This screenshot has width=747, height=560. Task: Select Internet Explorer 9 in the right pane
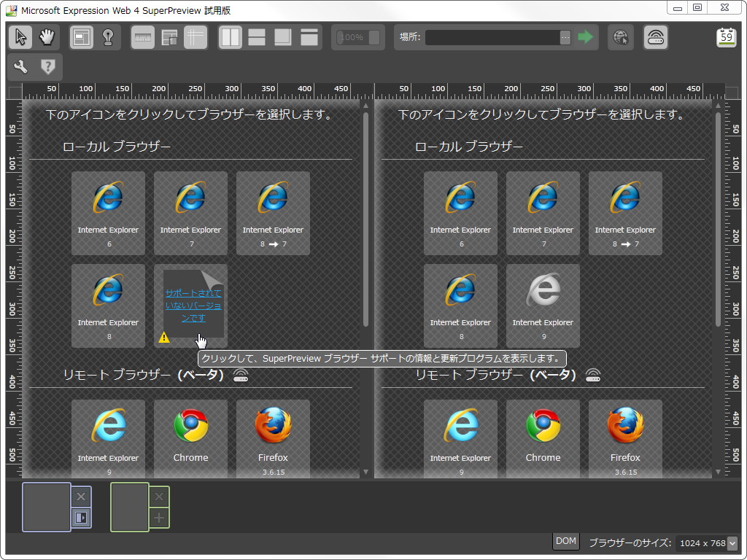[543, 305]
